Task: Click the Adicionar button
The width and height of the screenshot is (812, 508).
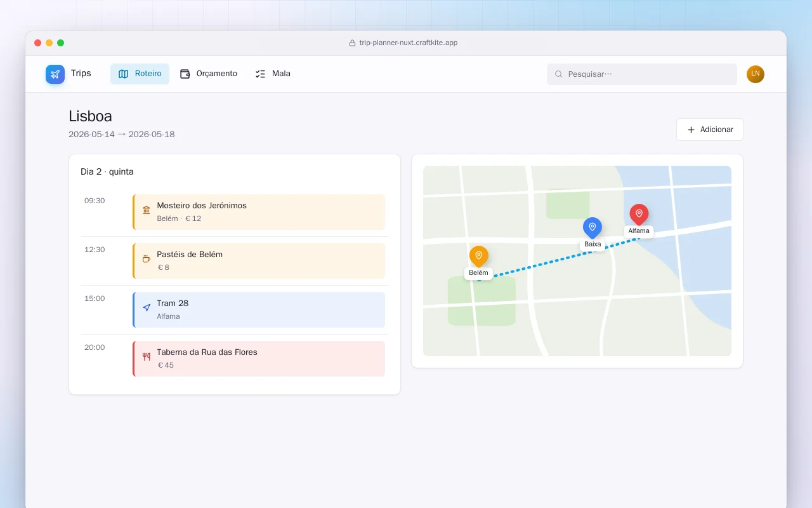Action: tap(710, 130)
